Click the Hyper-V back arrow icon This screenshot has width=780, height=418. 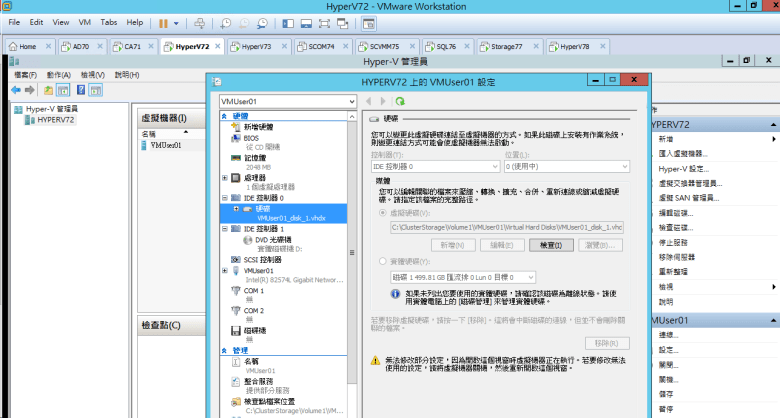tap(17, 90)
